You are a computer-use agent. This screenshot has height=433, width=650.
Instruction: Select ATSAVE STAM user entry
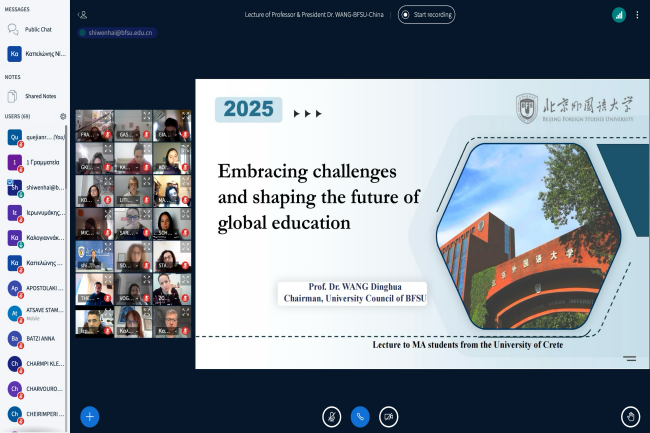pos(35,314)
